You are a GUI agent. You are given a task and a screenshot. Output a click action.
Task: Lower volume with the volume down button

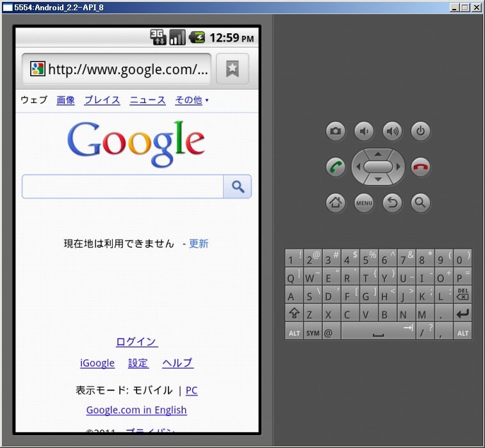(x=364, y=131)
